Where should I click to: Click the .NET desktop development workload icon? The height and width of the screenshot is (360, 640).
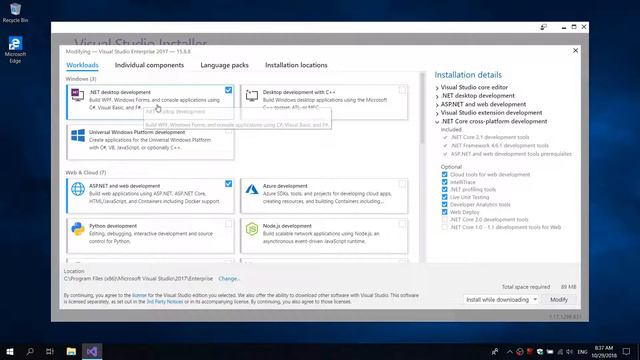[78, 95]
